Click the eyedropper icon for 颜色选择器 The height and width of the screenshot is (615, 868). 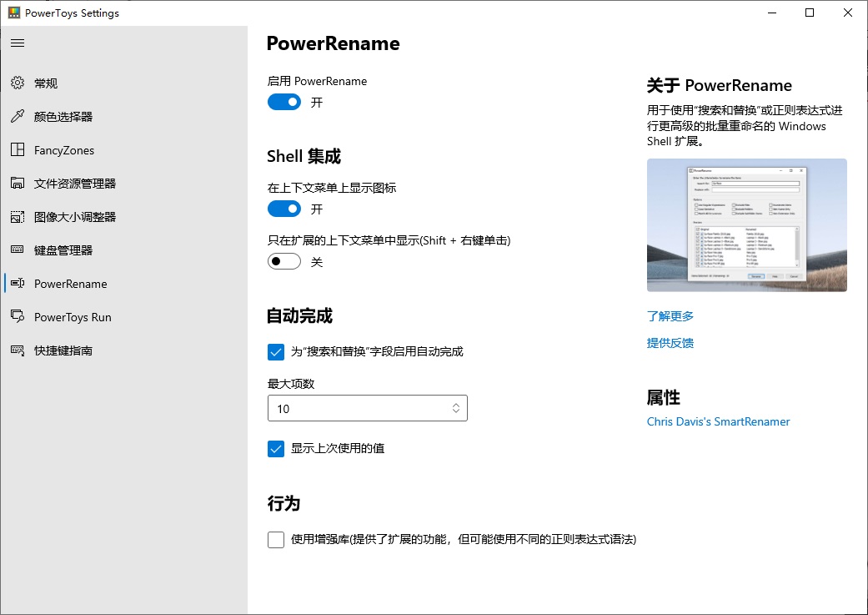click(x=18, y=116)
